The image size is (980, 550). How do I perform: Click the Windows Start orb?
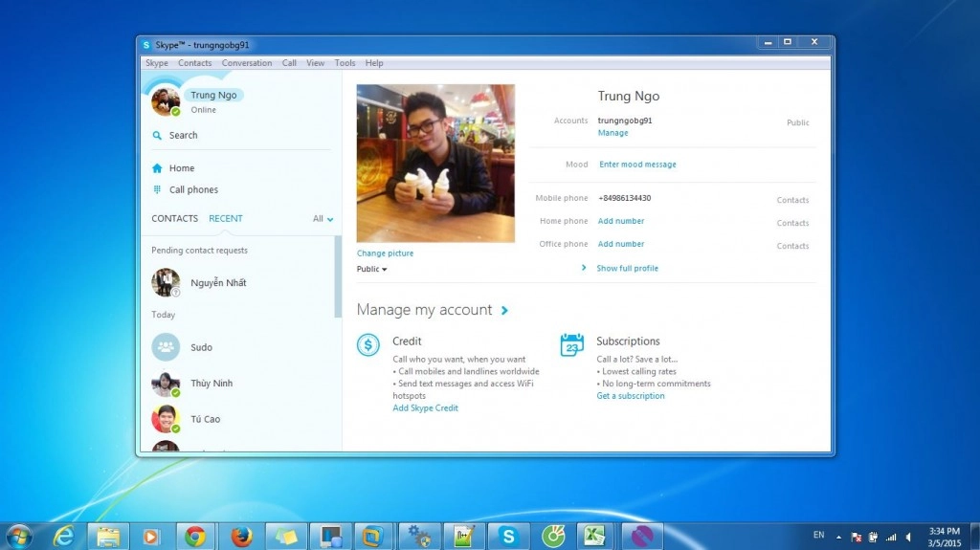(x=19, y=537)
